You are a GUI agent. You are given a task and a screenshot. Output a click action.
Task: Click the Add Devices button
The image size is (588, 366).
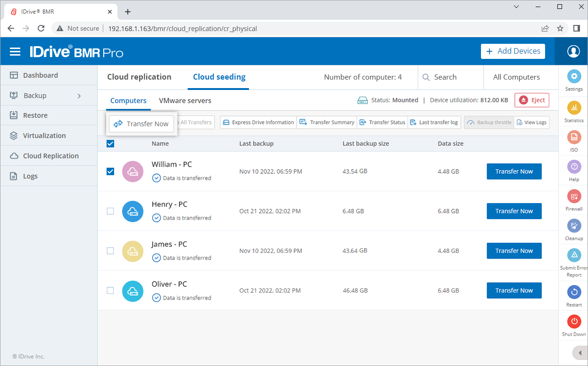[513, 51]
